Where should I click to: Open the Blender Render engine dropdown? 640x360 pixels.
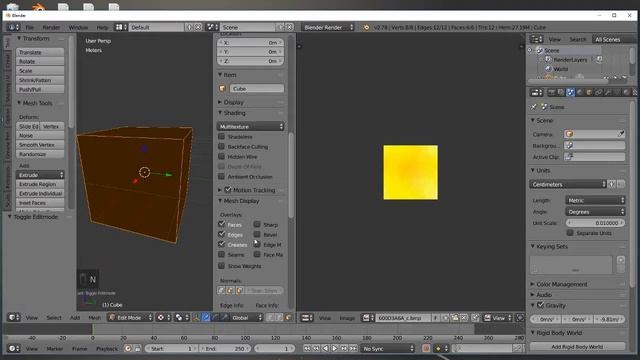328,27
